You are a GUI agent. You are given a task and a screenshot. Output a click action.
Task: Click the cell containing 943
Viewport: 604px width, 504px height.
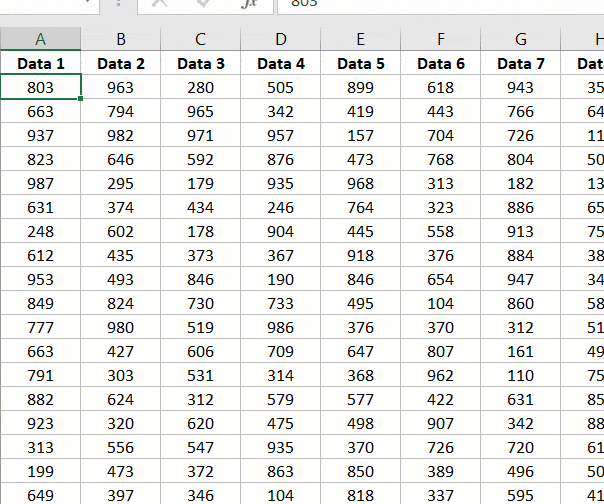pos(520,87)
